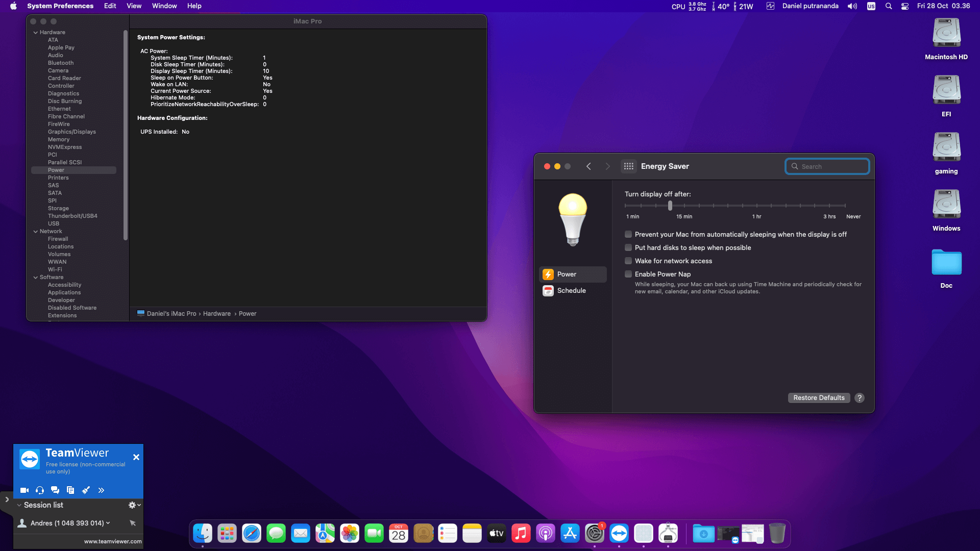Show all preferences grid button

pyautogui.click(x=628, y=166)
